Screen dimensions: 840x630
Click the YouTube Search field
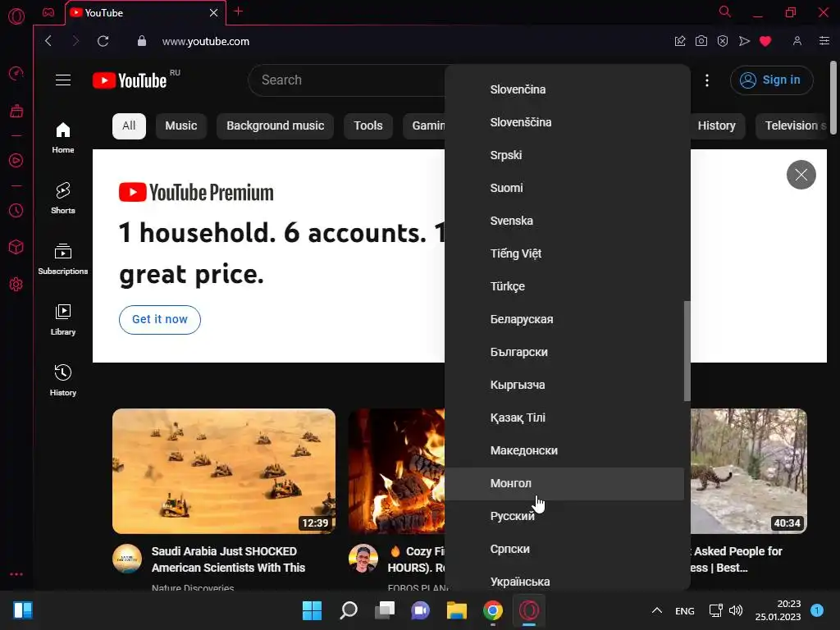[x=347, y=80]
